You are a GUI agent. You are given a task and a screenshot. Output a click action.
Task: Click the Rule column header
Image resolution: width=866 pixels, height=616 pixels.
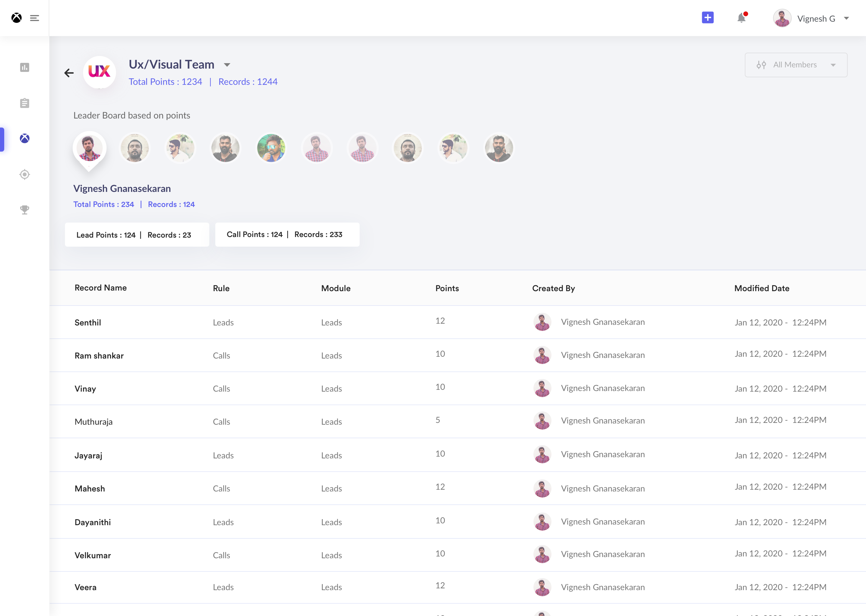tap(221, 289)
